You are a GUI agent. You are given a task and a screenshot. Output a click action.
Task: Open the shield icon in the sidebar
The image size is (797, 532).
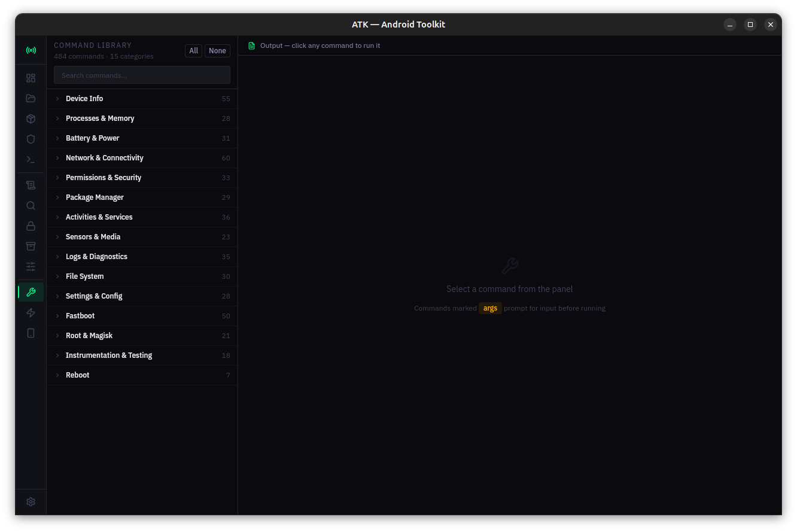point(31,139)
